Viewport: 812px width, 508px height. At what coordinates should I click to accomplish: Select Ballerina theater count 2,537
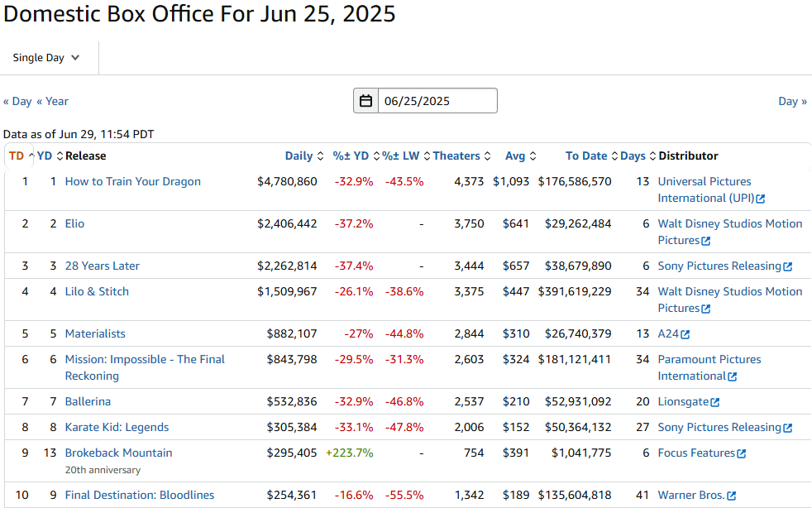click(469, 402)
